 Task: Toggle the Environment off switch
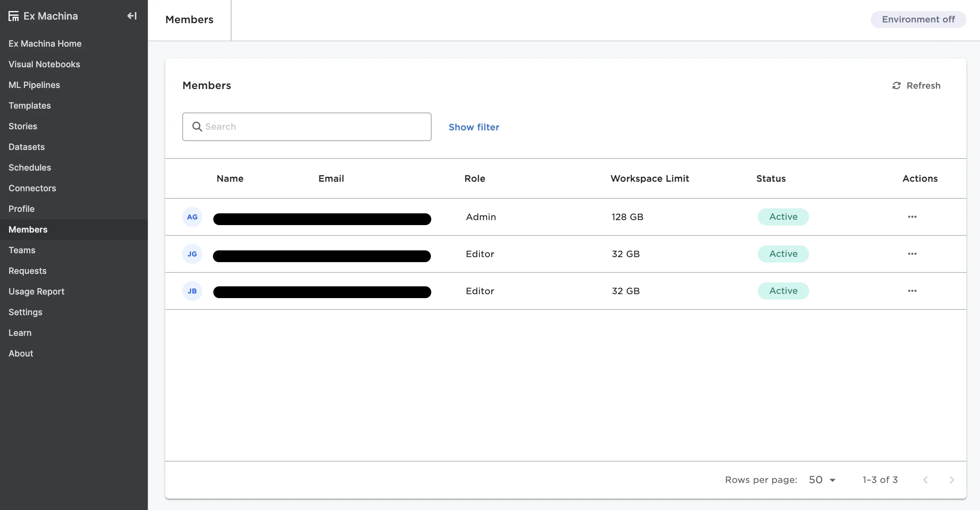pos(918,20)
